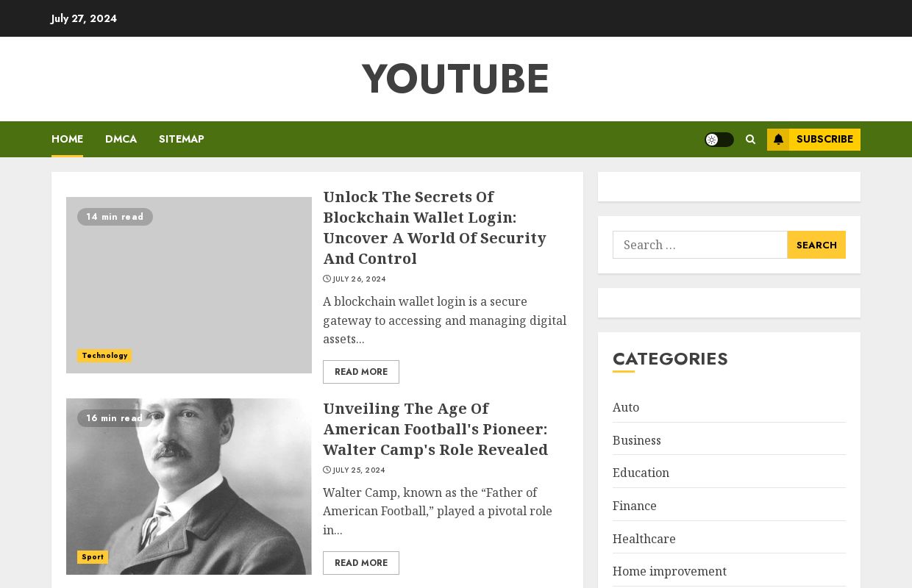
Task: Open Blockchain Wallet Login article title
Action: [435, 228]
